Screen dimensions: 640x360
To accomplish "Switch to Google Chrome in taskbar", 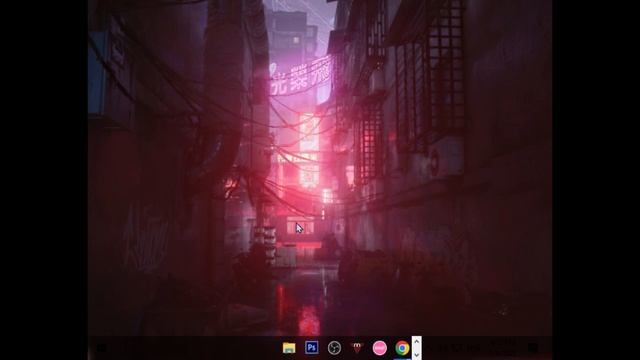I will [x=402, y=348].
